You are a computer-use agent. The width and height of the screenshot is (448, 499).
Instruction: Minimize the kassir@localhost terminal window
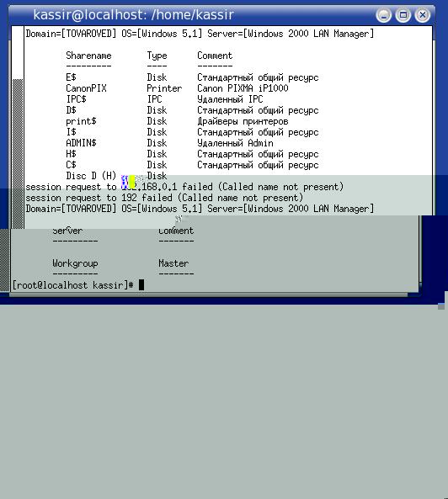[383, 15]
